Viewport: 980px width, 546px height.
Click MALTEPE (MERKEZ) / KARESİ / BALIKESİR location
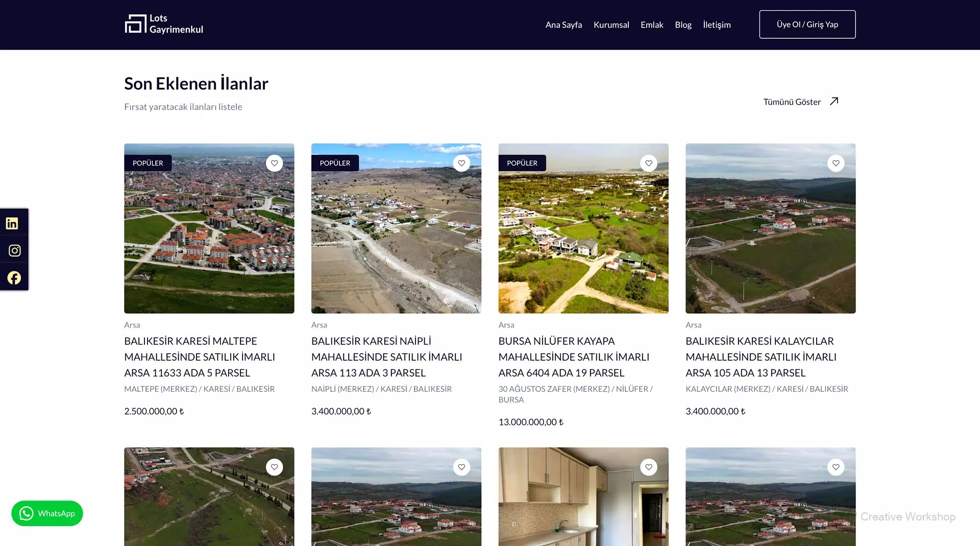(x=200, y=389)
